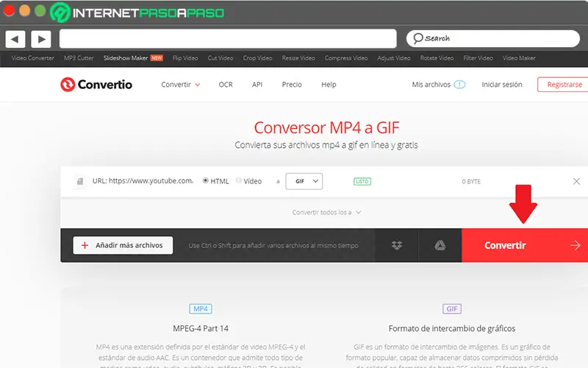Open Filter Video tool

478,58
